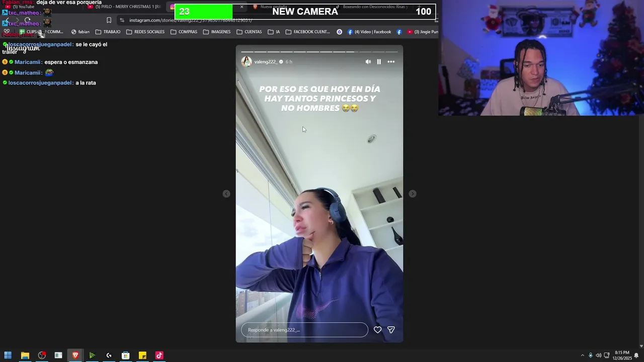The image size is (644, 362).
Task: Open the FACEBOOK CUENT... bookmarks folder
Action: pos(307,32)
